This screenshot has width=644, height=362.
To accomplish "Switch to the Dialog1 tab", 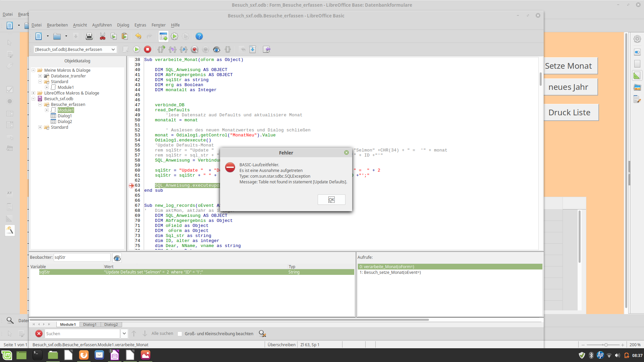I will (x=90, y=324).
